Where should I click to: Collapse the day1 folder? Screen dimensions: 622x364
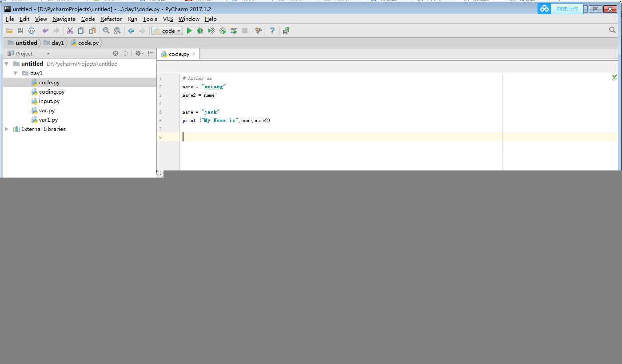click(x=16, y=73)
